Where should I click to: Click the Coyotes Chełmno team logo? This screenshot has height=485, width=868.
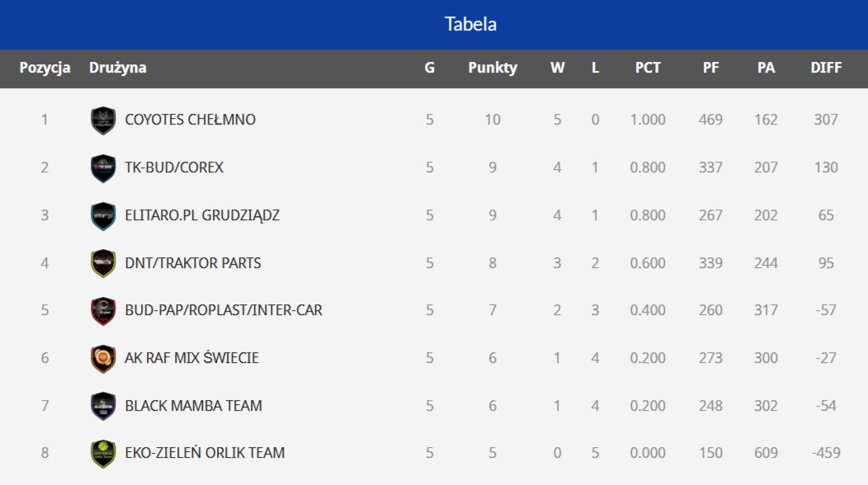tap(103, 120)
